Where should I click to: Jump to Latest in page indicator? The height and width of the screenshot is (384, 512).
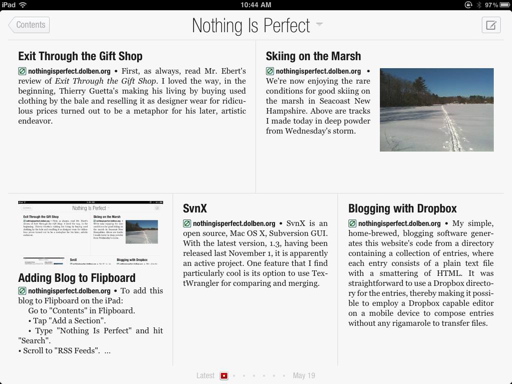click(205, 376)
